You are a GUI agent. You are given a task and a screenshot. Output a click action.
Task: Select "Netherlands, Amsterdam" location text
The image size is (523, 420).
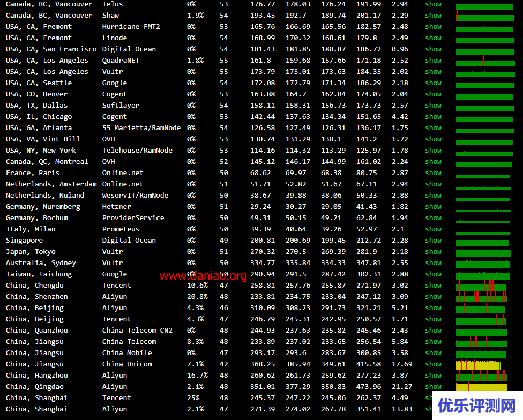tap(51, 184)
